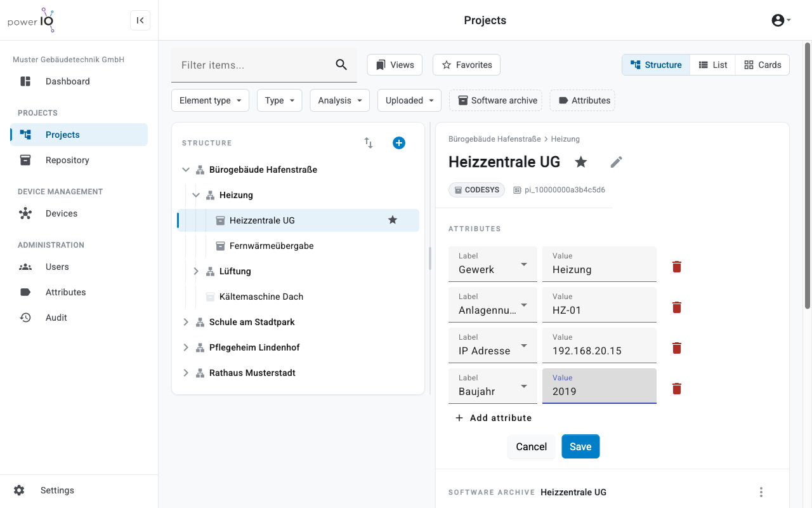Open the Type filter dropdown
The height and width of the screenshot is (508, 812).
click(x=280, y=100)
